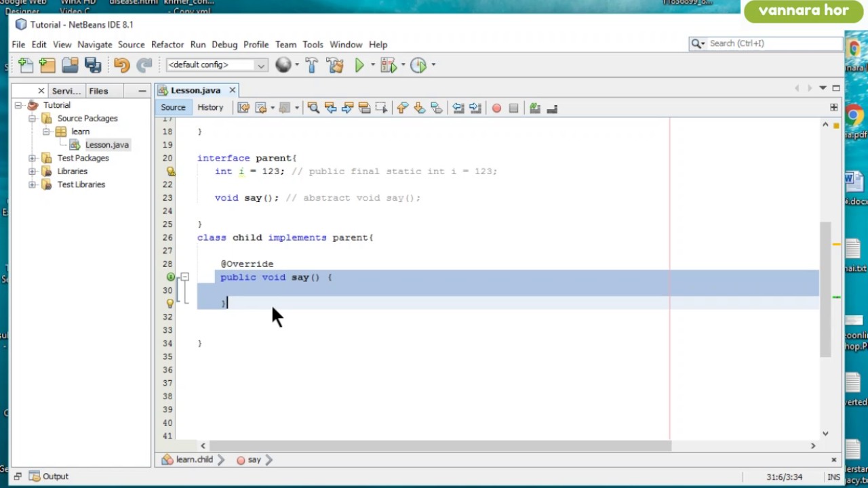Click the Debug Project icon

389,65
